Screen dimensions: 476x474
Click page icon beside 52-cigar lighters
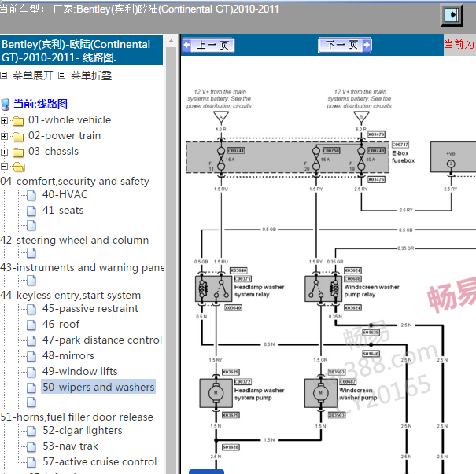tap(31, 432)
